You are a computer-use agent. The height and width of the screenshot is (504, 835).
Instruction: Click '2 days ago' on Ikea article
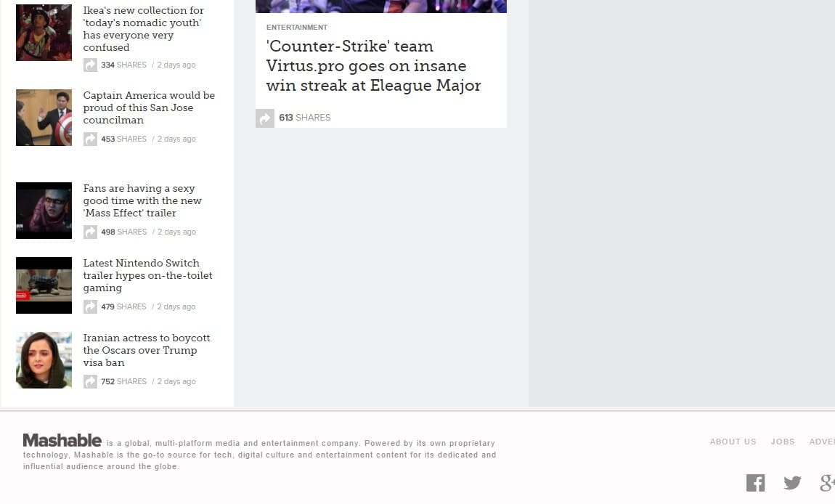coord(176,65)
